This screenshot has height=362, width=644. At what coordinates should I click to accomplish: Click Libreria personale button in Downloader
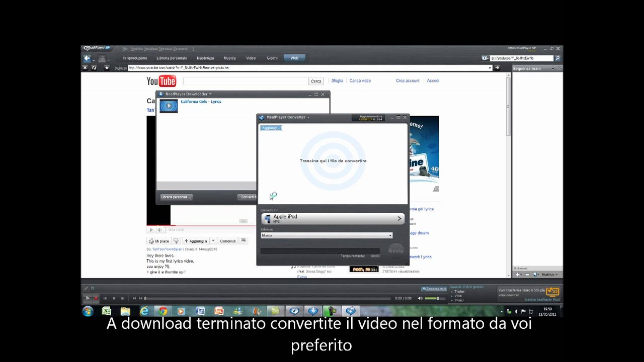tap(176, 197)
